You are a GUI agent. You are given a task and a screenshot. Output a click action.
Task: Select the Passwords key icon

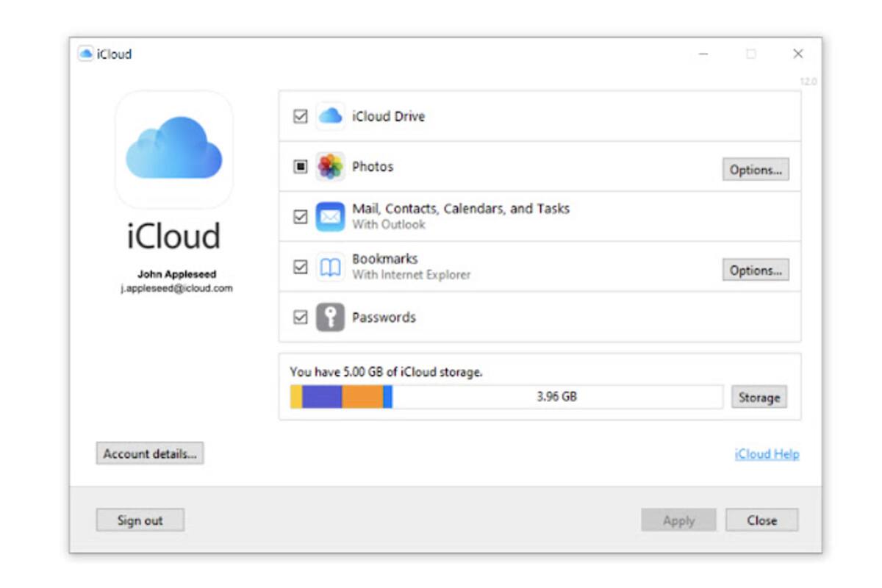point(329,317)
